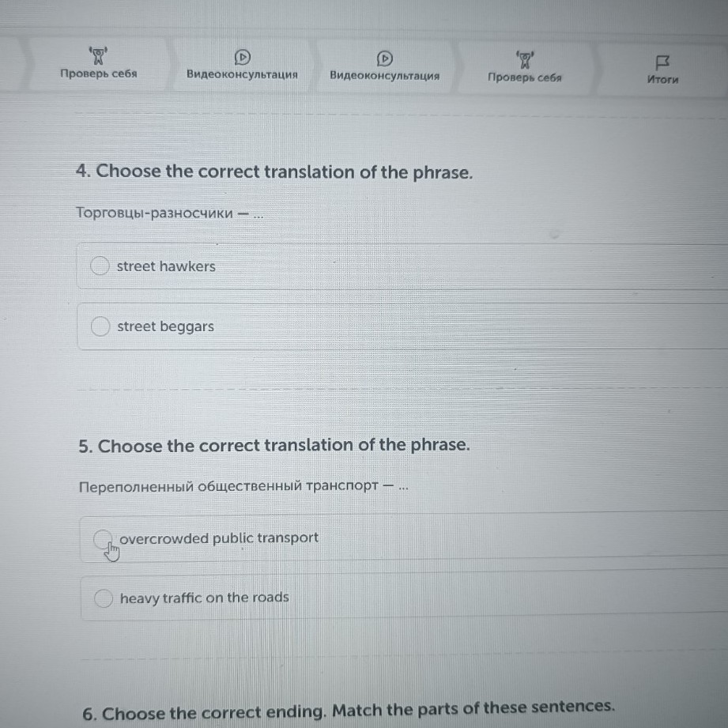The height and width of the screenshot is (728, 728).
Task: Open the right-hand Проверь себя step label
Action: pos(525,77)
